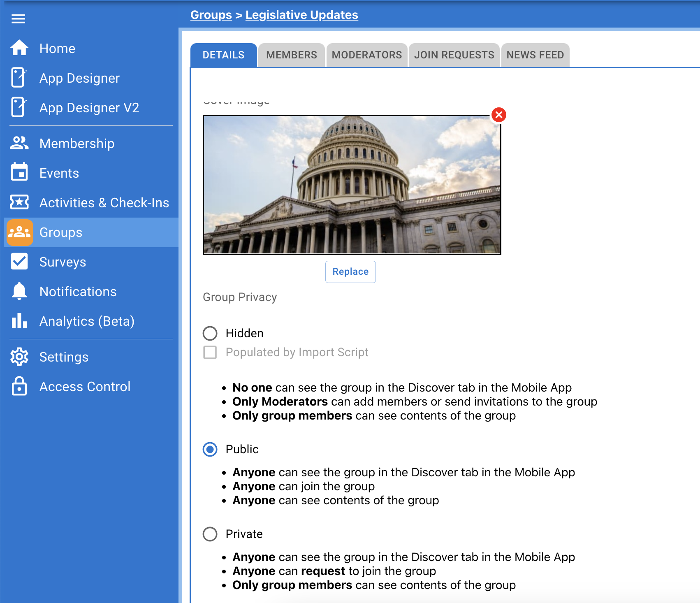Viewport: 700px width, 603px height.
Task: Open the Join Requests tab
Action: click(x=454, y=55)
